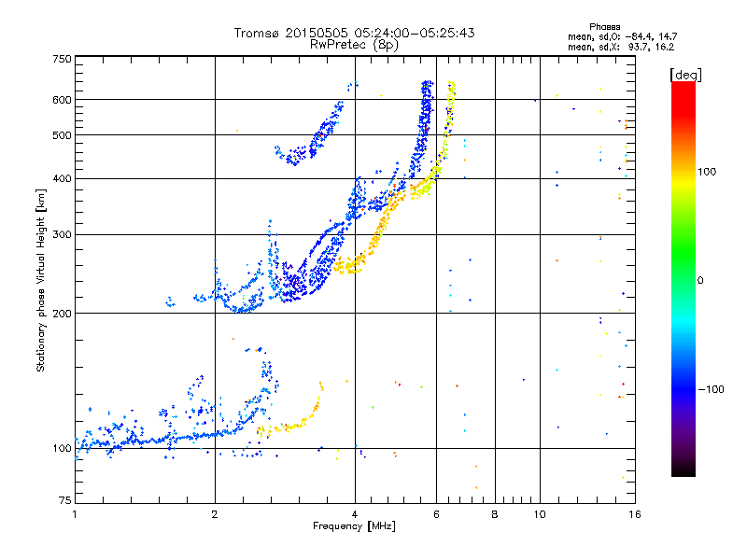Click the colorbar tick label '100'
The height and width of the screenshot is (560, 747).
[707, 172]
